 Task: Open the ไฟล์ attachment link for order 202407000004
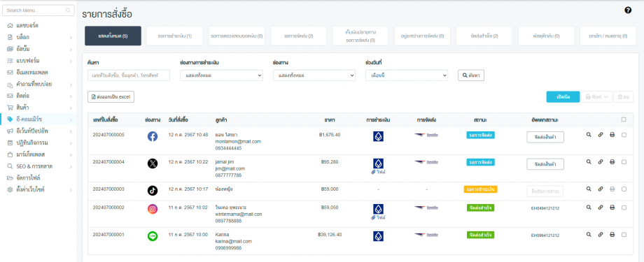tap(378, 172)
